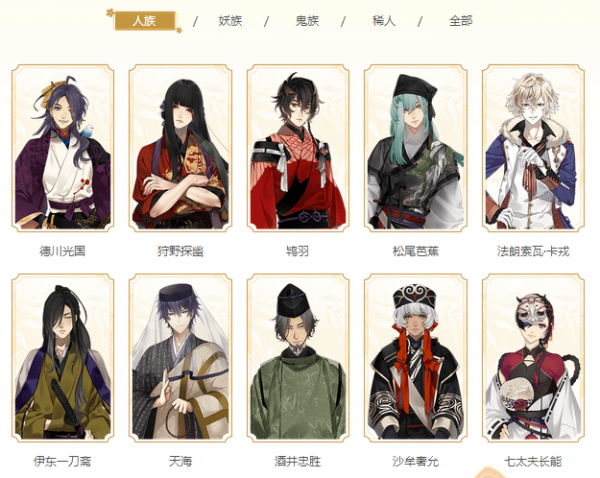Viewport: 600px width, 478px height.
Task: Click the 天海 name text
Action: [180, 461]
